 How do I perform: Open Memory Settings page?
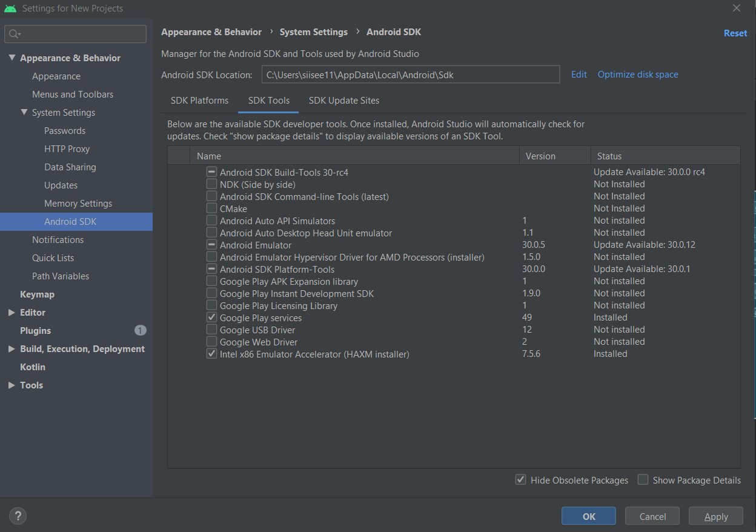click(x=78, y=203)
